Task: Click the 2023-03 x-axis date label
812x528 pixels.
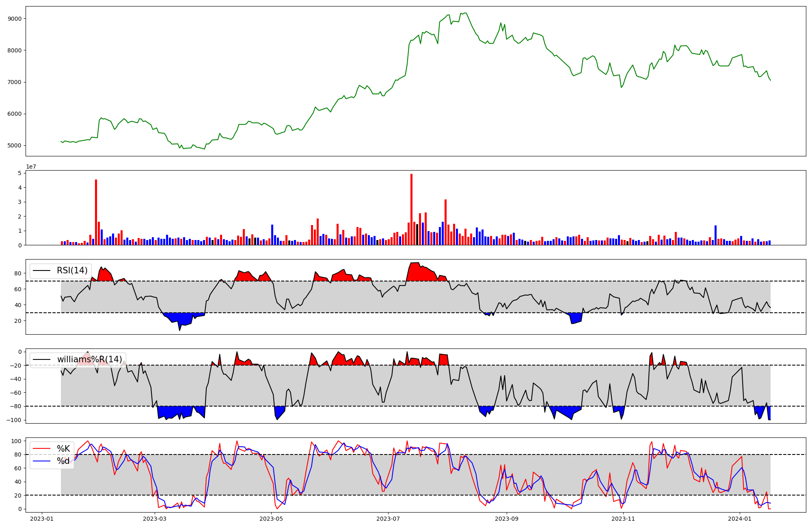Action: click(155, 519)
